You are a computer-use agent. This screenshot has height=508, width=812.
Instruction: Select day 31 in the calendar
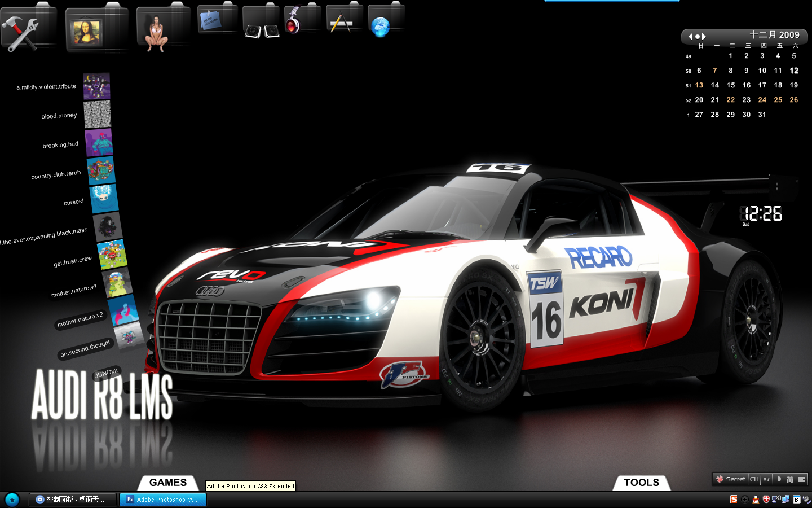(x=762, y=115)
